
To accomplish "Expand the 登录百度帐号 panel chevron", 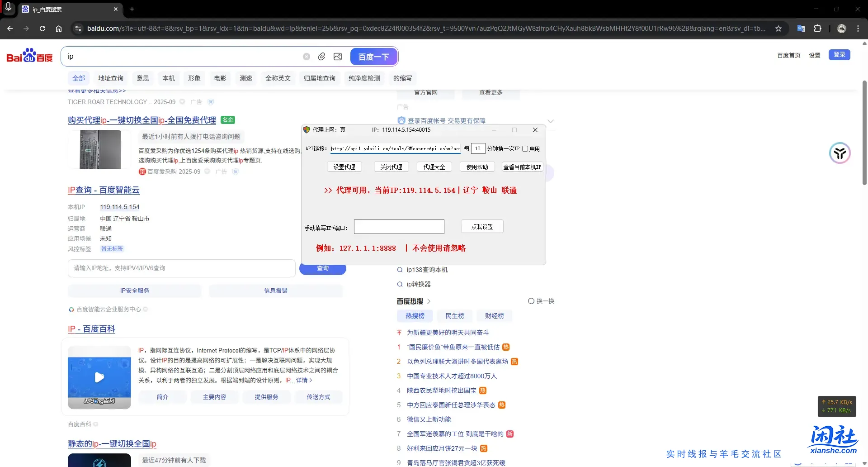I will click(x=551, y=121).
